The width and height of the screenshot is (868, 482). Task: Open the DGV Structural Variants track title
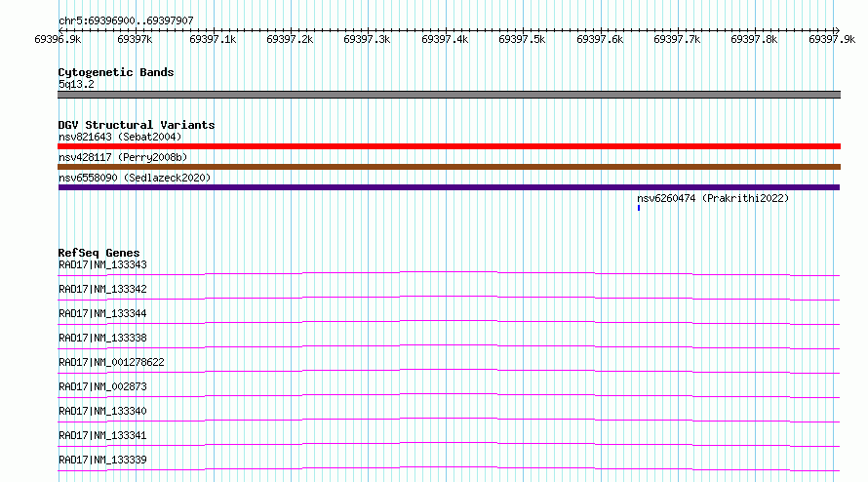tap(137, 125)
